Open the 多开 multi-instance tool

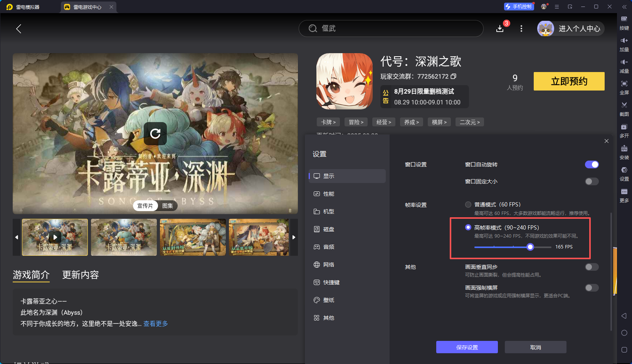click(x=624, y=131)
